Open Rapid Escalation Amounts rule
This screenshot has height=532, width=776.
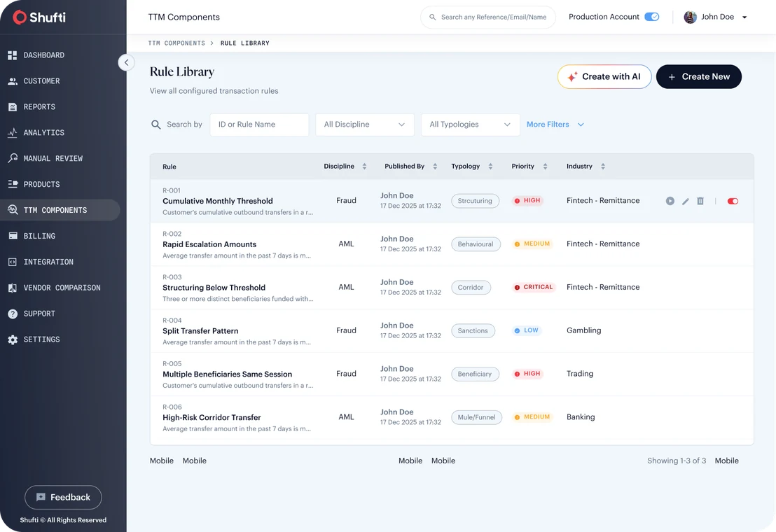[x=209, y=244]
